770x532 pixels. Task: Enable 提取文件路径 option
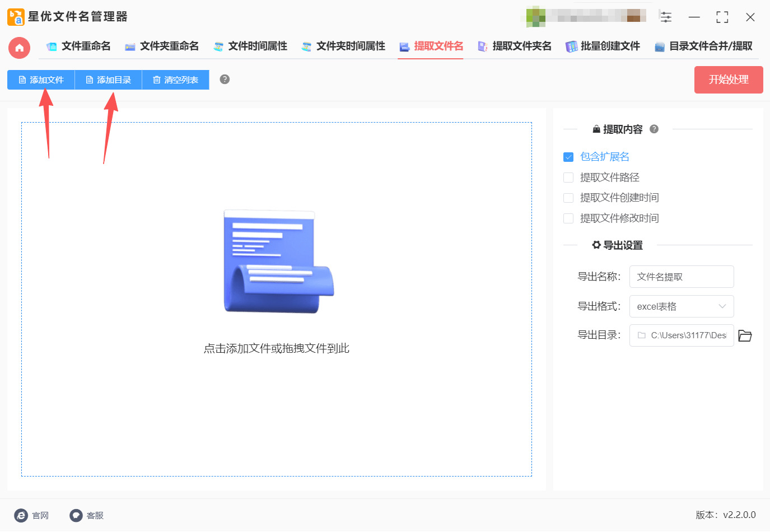point(568,177)
